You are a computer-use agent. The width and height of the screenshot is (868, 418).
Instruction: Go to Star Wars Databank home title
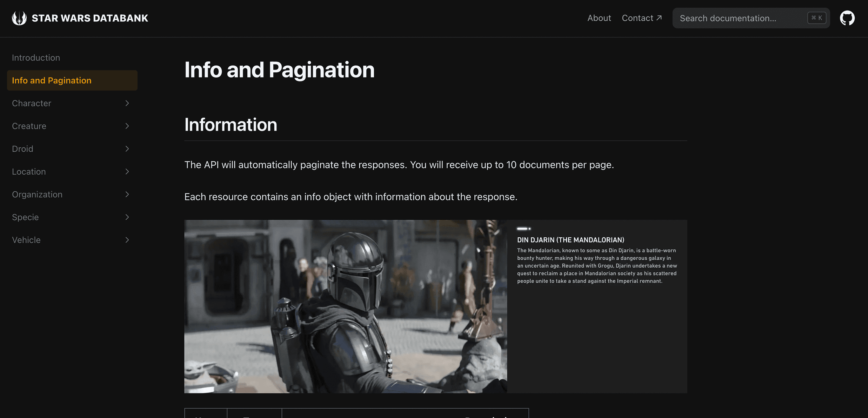(x=90, y=18)
